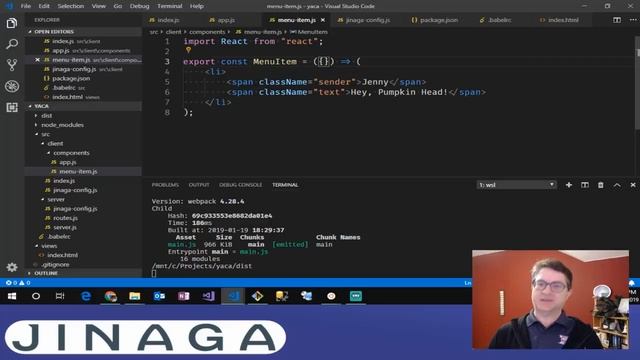Open the Source Control view
This screenshot has width=640, height=360.
(12, 65)
